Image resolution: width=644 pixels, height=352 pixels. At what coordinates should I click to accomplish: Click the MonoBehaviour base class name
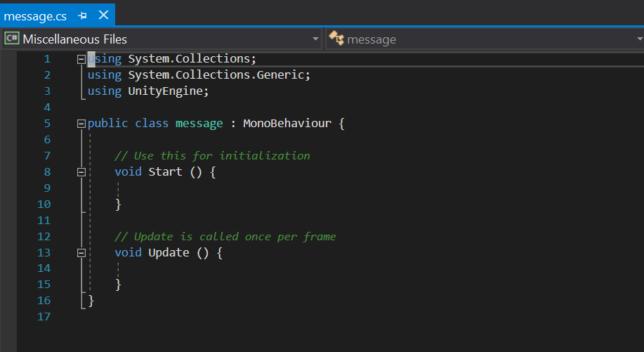click(287, 124)
